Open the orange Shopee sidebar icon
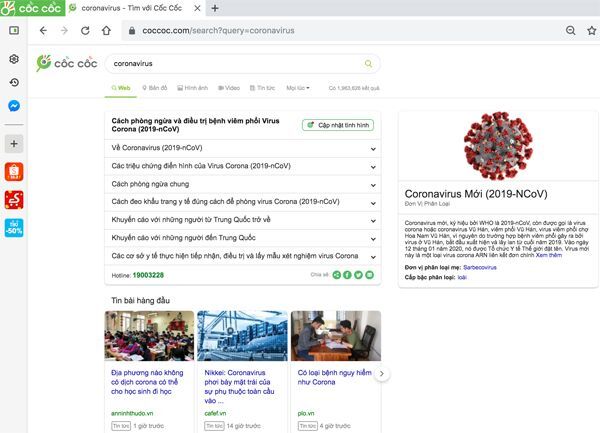 pos(14,172)
